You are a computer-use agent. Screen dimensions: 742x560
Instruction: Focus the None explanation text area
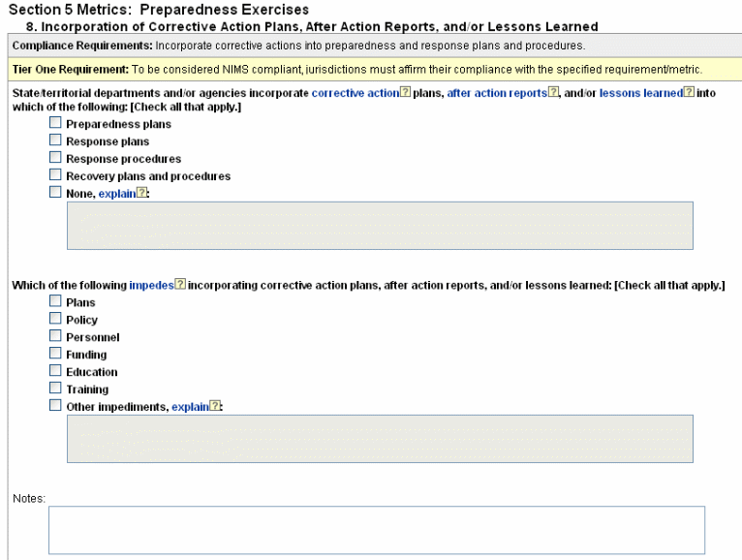tap(379, 226)
